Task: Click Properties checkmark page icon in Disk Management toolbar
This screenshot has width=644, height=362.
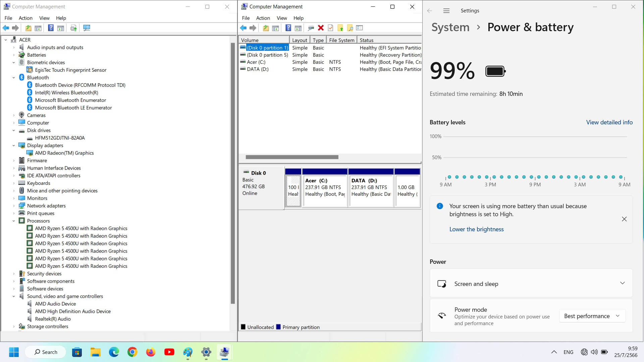Action: pyautogui.click(x=330, y=28)
